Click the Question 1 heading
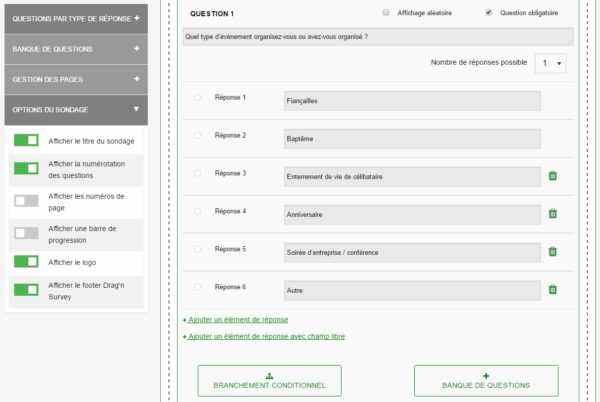 [x=212, y=14]
